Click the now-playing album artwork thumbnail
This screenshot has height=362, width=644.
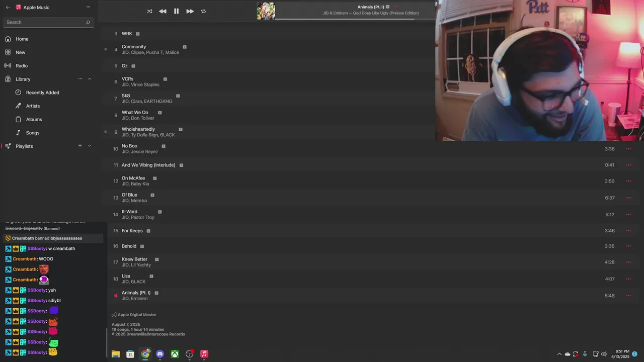click(x=266, y=11)
